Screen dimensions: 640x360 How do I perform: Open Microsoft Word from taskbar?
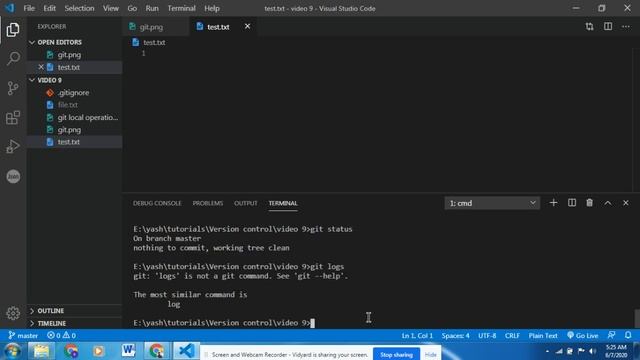coord(128,351)
